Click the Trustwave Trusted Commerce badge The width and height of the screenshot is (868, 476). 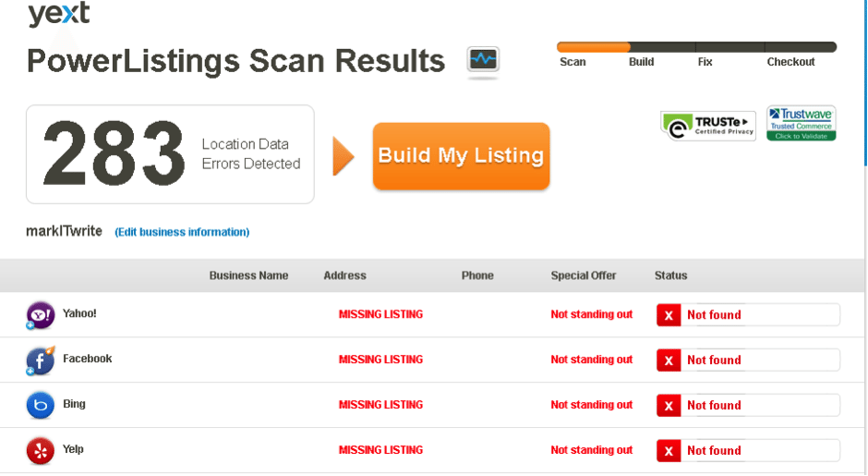coord(801,123)
